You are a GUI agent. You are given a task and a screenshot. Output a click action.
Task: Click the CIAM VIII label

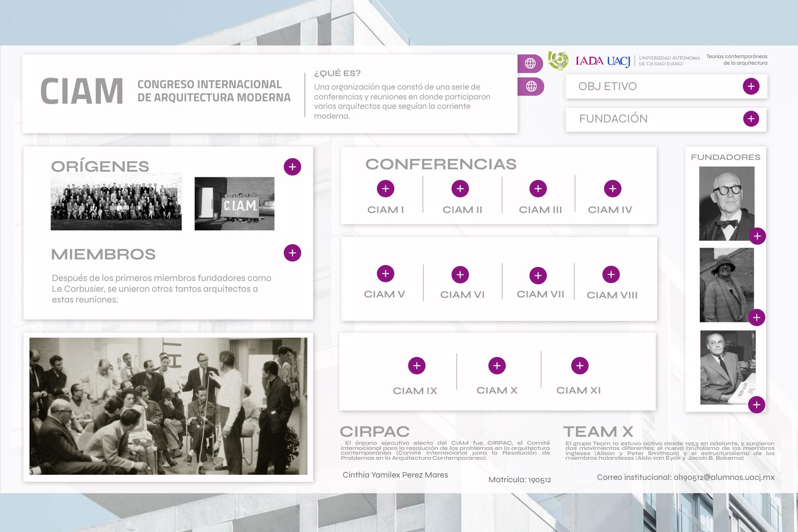(612, 295)
